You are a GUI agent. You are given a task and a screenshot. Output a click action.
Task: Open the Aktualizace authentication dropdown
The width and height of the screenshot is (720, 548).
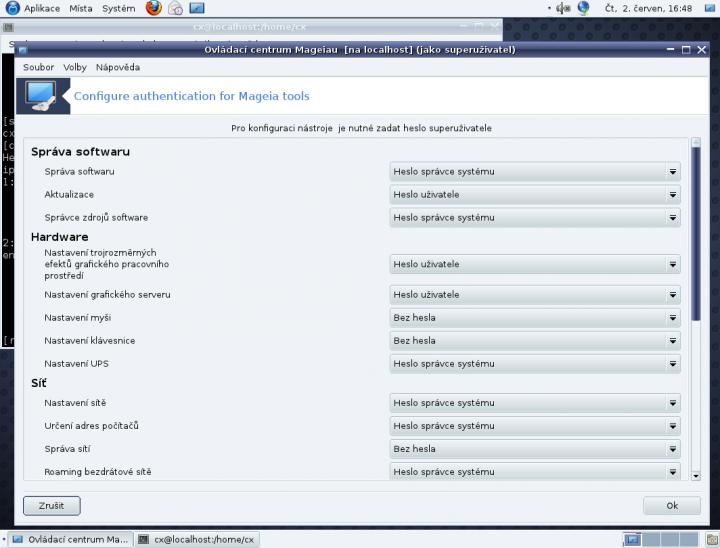point(535,194)
